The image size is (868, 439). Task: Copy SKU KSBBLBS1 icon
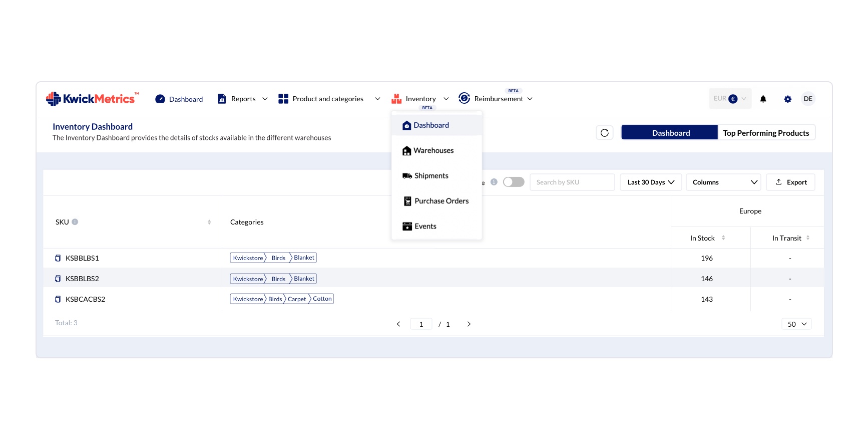[58, 258]
